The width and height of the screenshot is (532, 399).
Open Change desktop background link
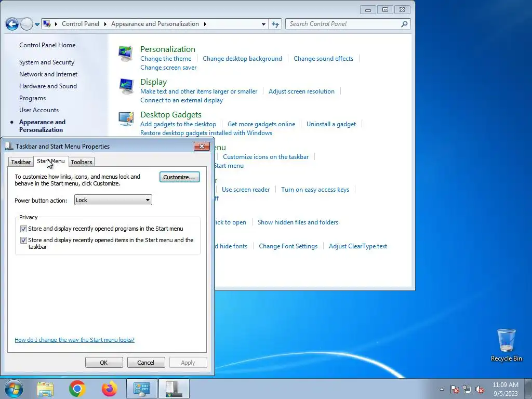click(242, 58)
